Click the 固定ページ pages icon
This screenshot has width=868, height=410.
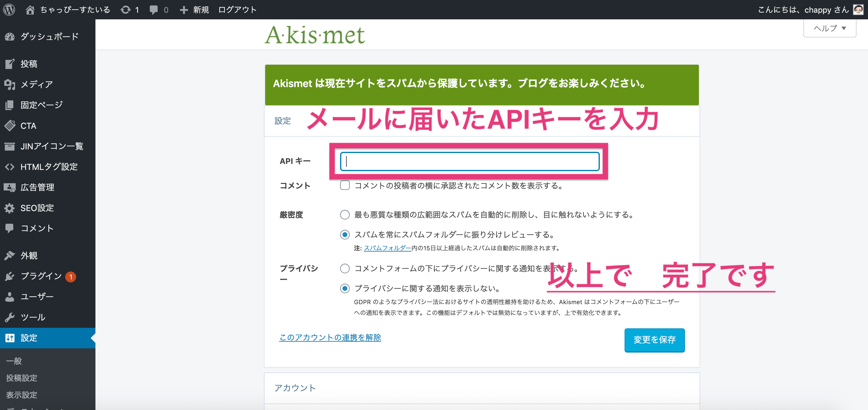[x=10, y=105]
